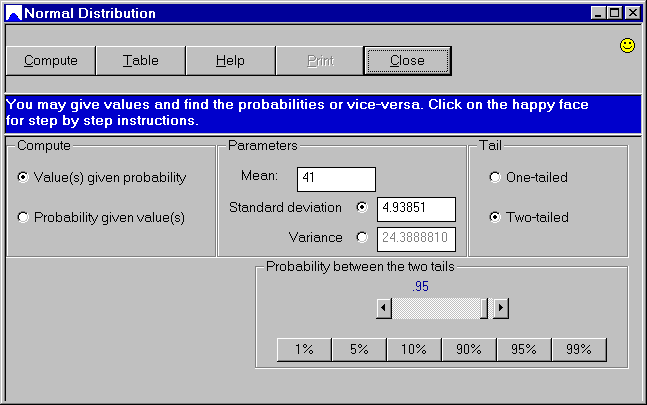
Task: Select the Variance radio button
Action: pyautogui.click(x=362, y=237)
